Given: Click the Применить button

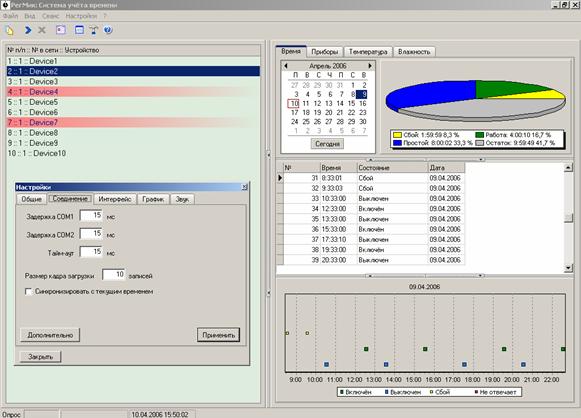Looking at the screenshot, I should click(219, 335).
